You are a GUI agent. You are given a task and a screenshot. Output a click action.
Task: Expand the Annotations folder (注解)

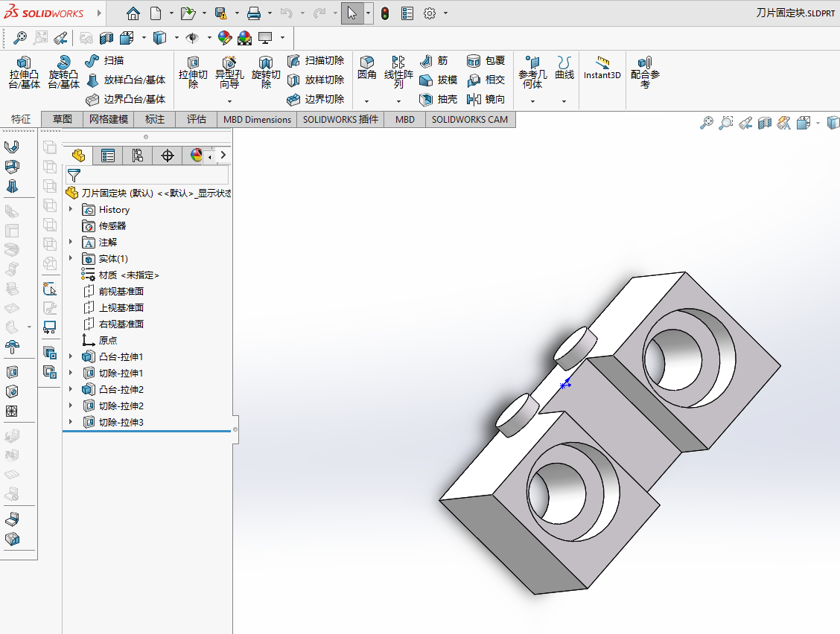click(x=71, y=242)
